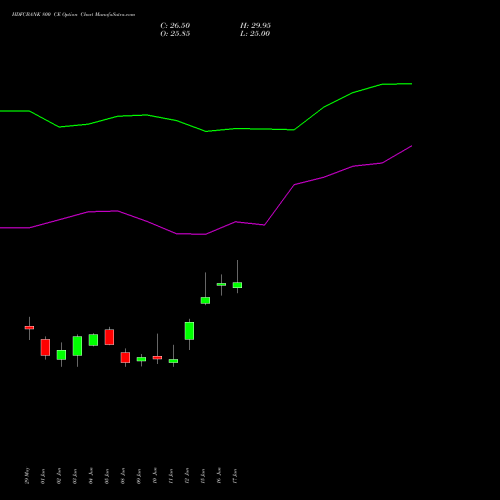Click the low value L: 25.00
Screen dimensions: 500x500
(255, 34)
